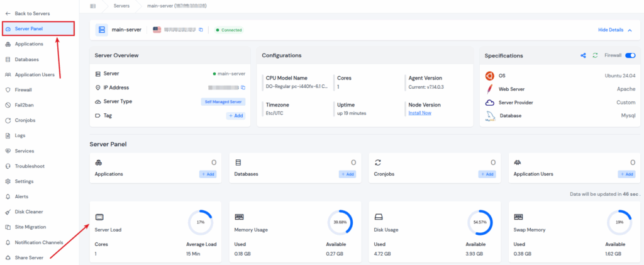Click the Connected status badge
Image resolution: width=644 pixels, height=265 pixels.
(x=229, y=30)
